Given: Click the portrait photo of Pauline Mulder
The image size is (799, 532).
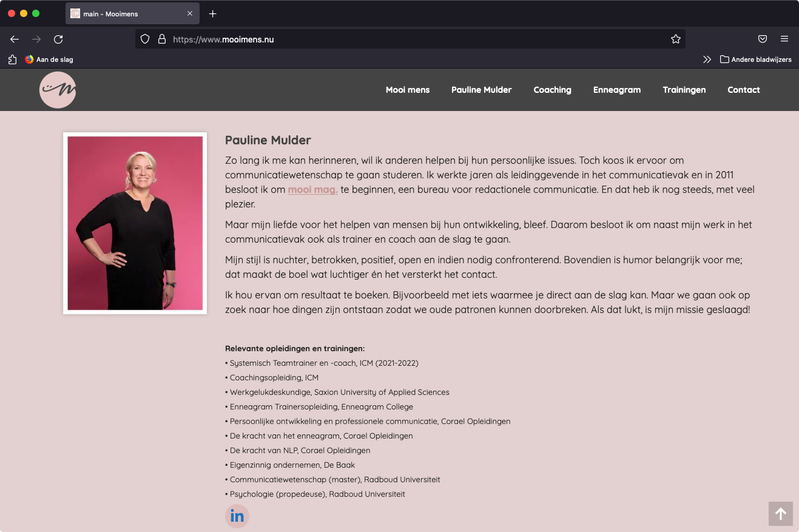Looking at the screenshot, I should 135,223.
